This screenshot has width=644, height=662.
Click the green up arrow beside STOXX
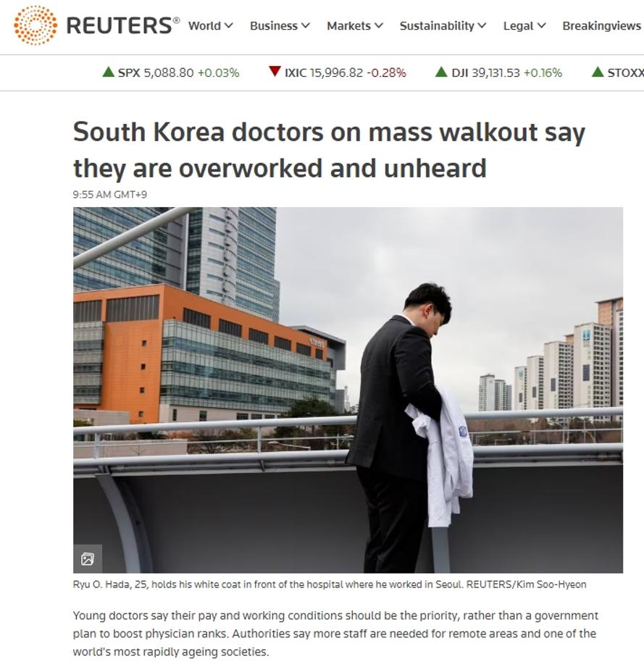click(x=598, y=72)
